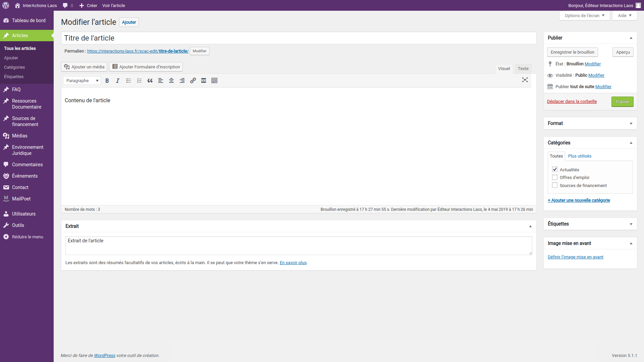This screenshot has height=362, width=644.
Task: Open the Paragraphe format dropdown
Action: pos(82,80)
